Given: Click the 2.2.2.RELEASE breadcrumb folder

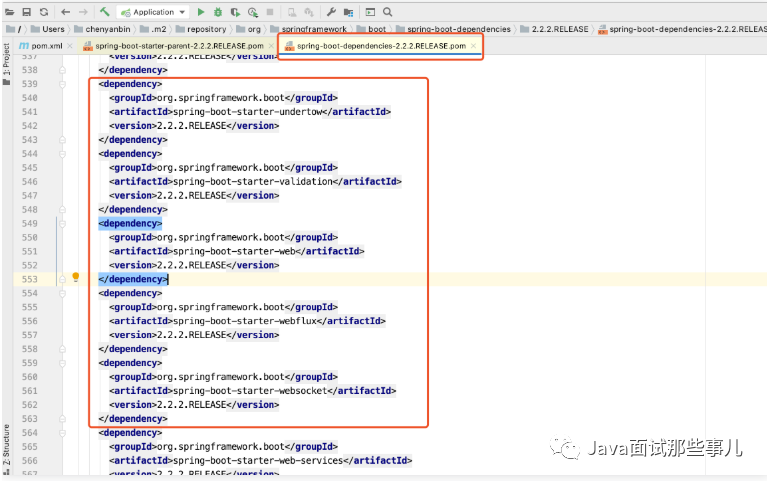Looking at the screenshot, I should point(554,29).
